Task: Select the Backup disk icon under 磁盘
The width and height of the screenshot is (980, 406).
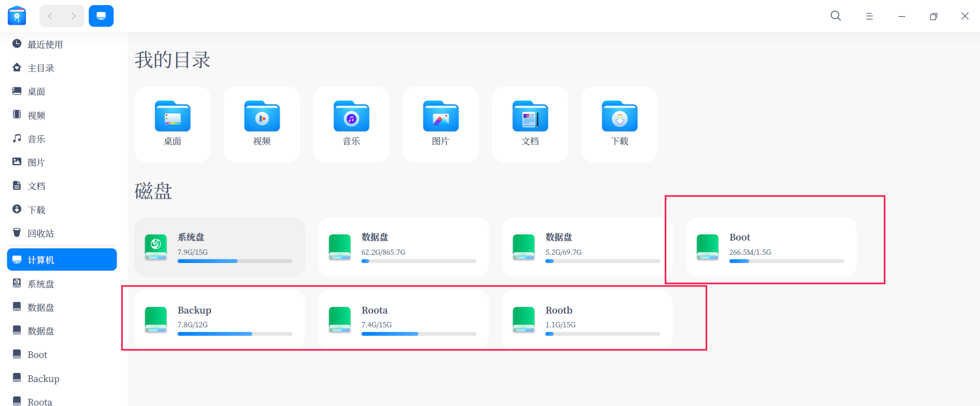Action: (156, 320)
